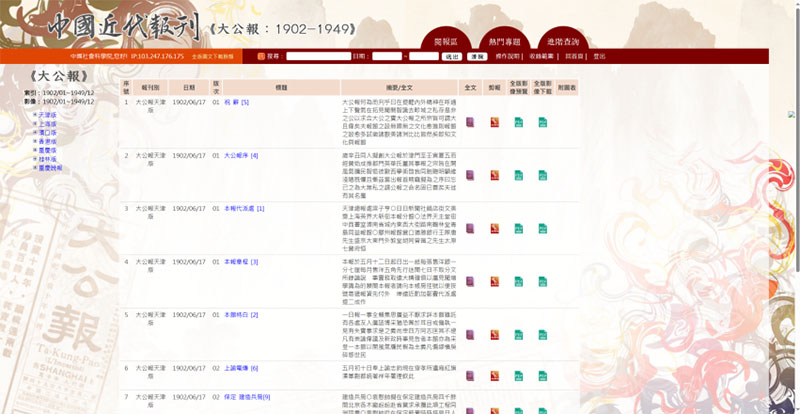Open clipping icon for row 4 本報章程
This screenshot has height=414, width=800.
[x=494, y=281]
